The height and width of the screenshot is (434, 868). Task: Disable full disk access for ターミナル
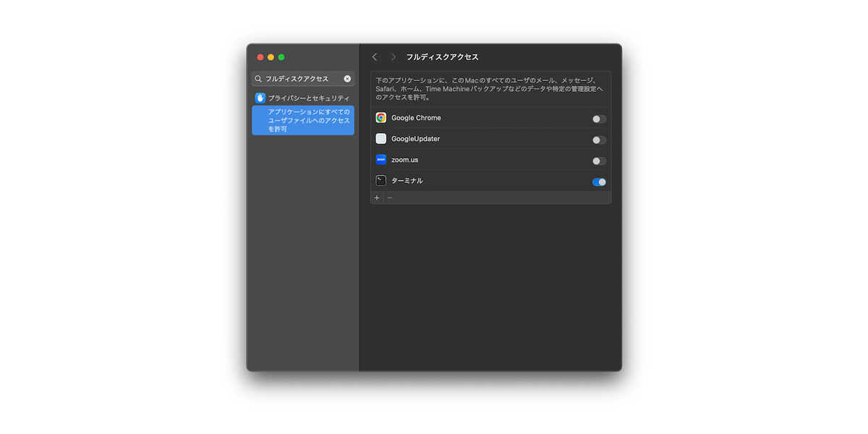(599, 182)
